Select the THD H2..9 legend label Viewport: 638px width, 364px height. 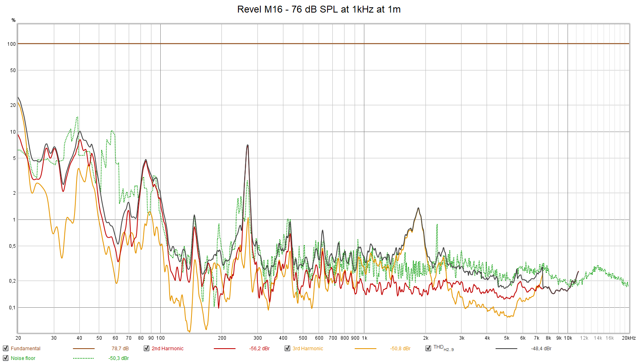pyautogui.click(x=444, y=348)
